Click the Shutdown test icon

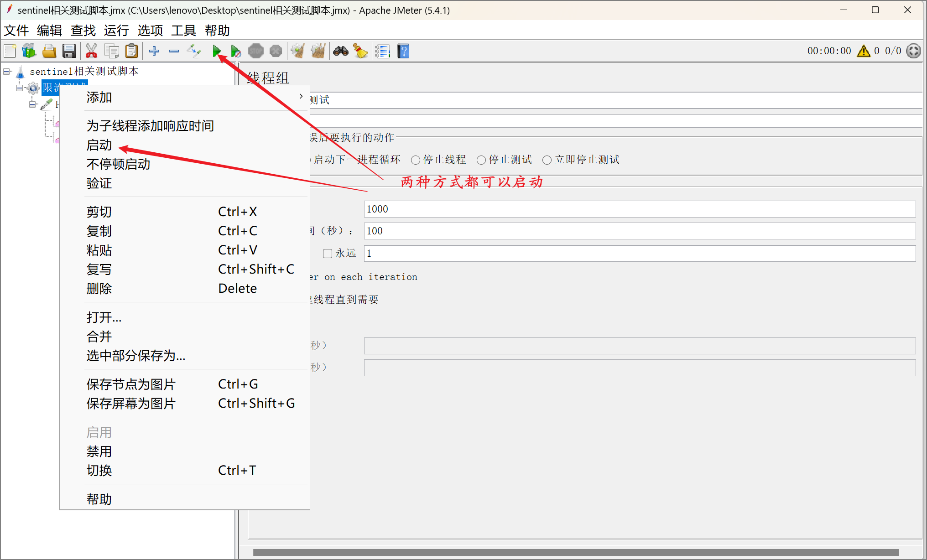(x=276, y=51)
